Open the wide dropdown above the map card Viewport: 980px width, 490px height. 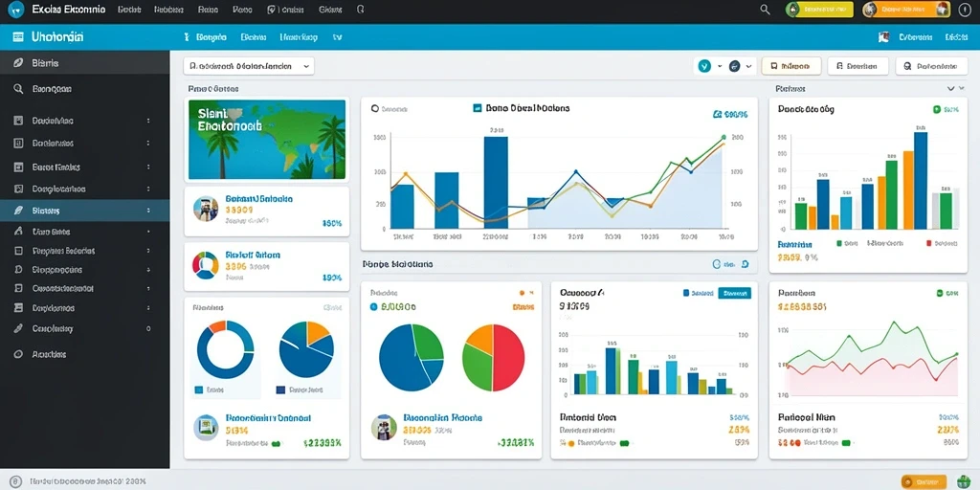[x=249, y=66]
